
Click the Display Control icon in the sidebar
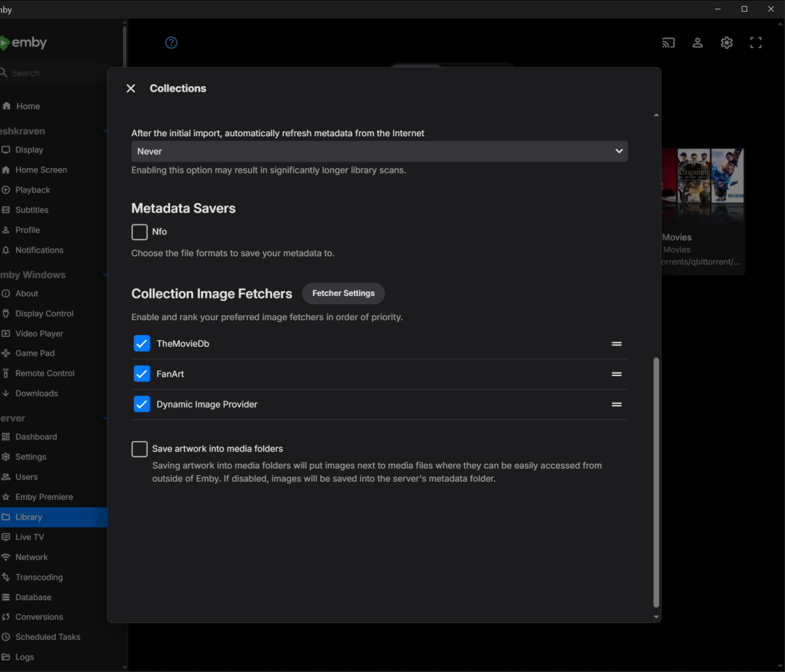pyautogui.click(x=6, y=314)
